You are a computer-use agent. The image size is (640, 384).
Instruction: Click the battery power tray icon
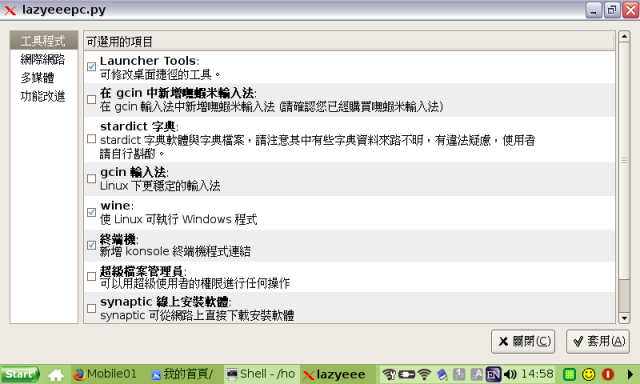tap(407, 374)
